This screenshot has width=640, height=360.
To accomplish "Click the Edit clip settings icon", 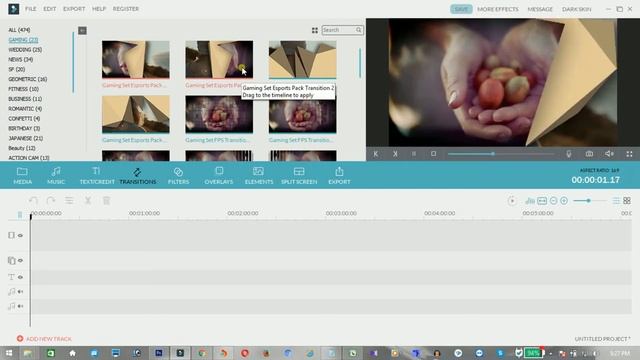I will pos(69,200).
